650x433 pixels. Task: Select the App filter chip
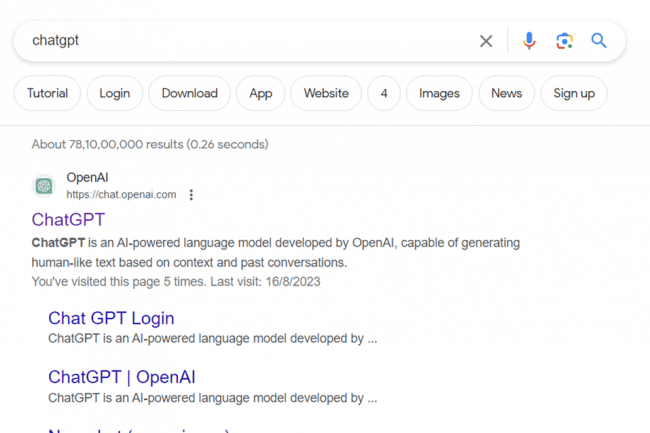[260, 94]
